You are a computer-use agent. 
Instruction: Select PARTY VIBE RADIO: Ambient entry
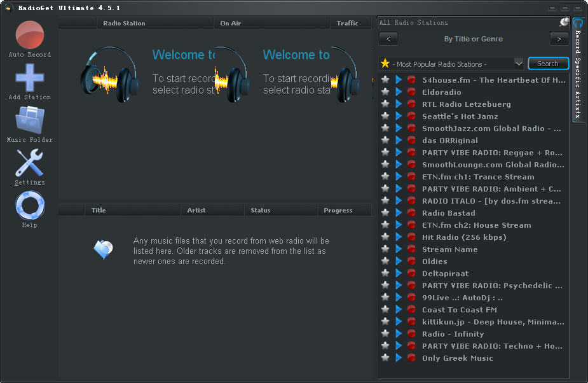(x=491, y=188)
